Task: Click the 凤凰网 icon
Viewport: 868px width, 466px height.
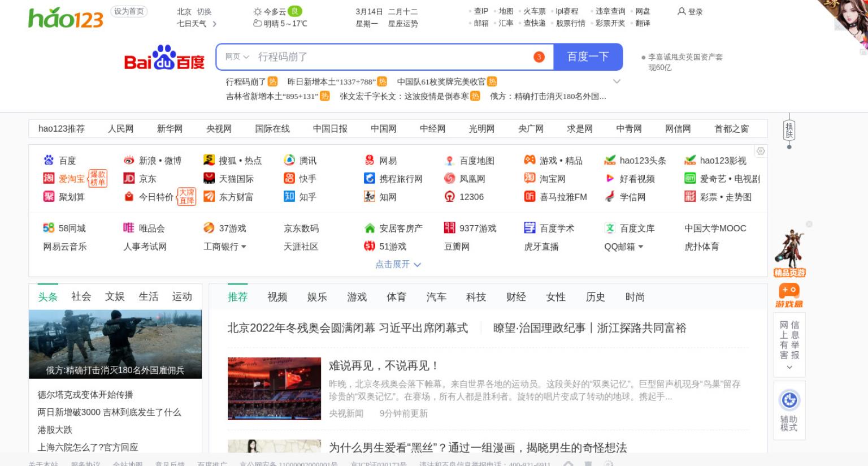Action: [x=450, y=178]
